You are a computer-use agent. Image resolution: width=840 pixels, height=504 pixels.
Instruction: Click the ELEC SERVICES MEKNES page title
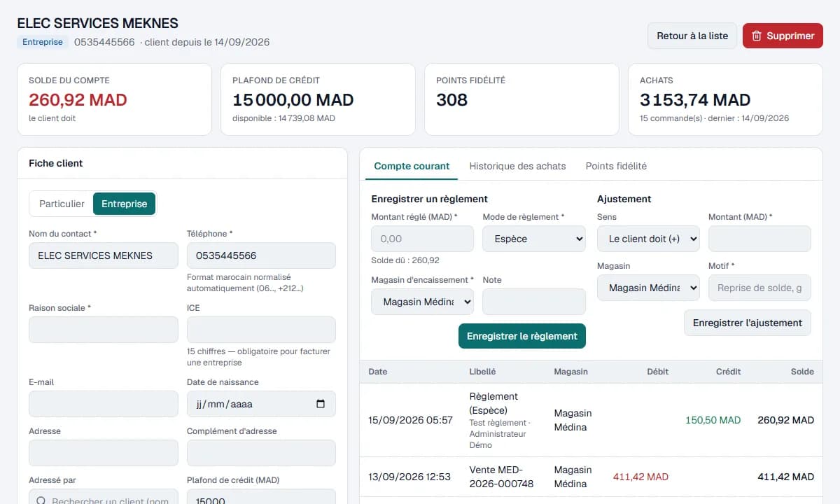[x=98, y=23]
